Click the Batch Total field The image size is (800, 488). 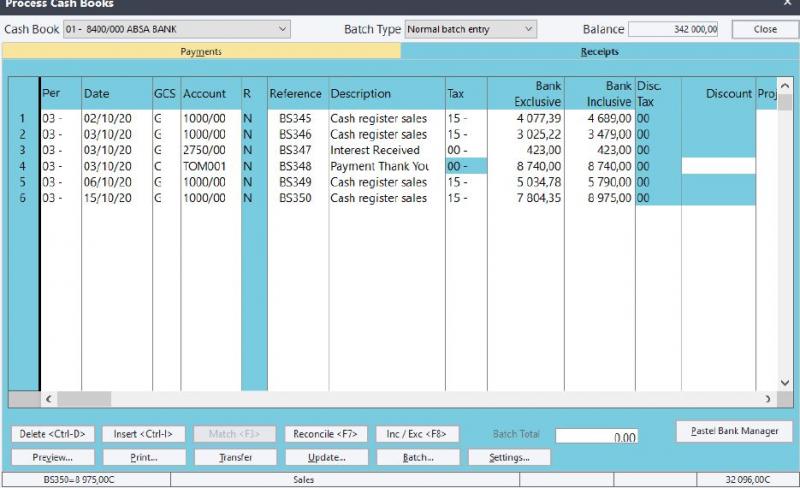[x=597, y=436]
